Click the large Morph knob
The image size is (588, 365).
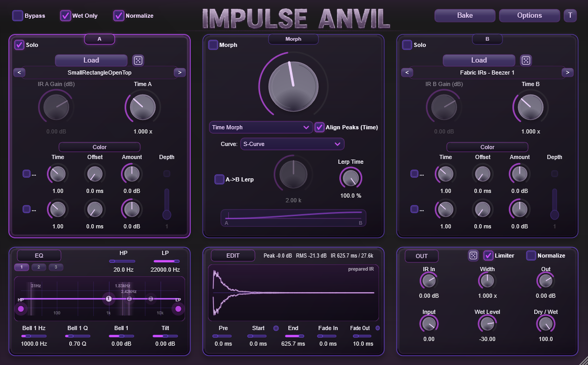pyautogui.click(x=293, y=86)
